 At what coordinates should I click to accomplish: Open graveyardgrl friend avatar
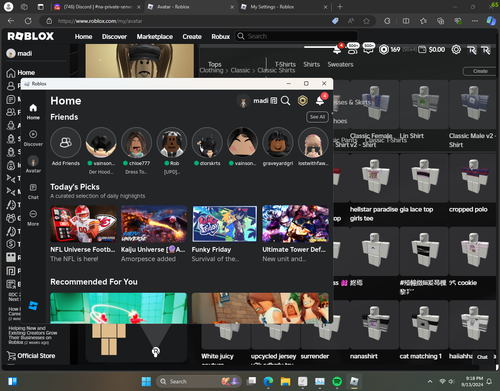(x=278, y=143)
